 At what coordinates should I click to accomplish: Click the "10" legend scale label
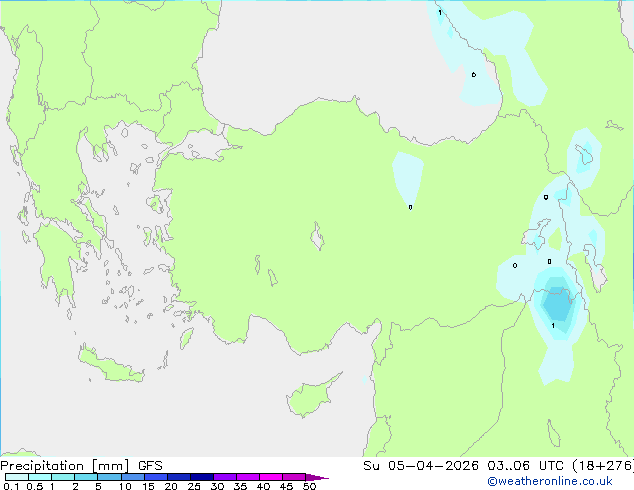pyautogui.click(x=125, y=486)
